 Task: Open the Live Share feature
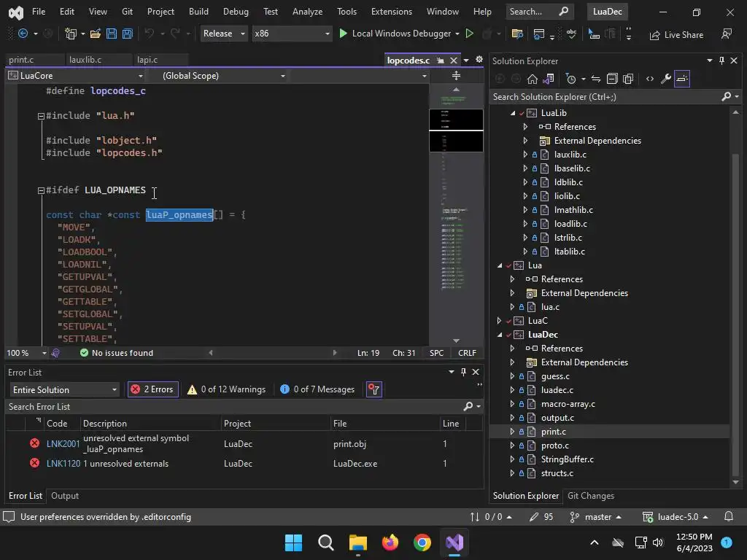(676, 35)
